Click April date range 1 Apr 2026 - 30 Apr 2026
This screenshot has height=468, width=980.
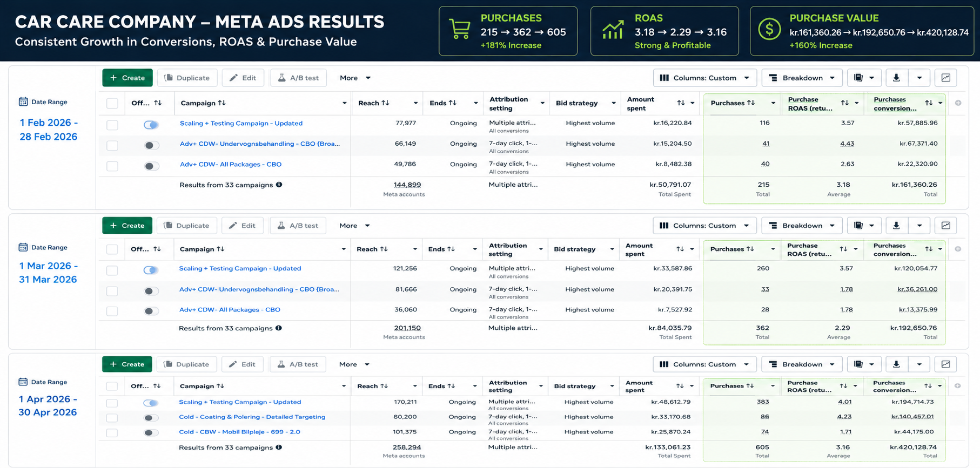point(48,405)
